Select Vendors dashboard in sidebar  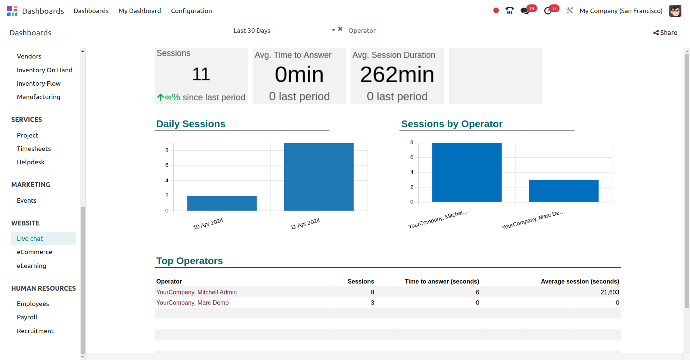point(29,56)
